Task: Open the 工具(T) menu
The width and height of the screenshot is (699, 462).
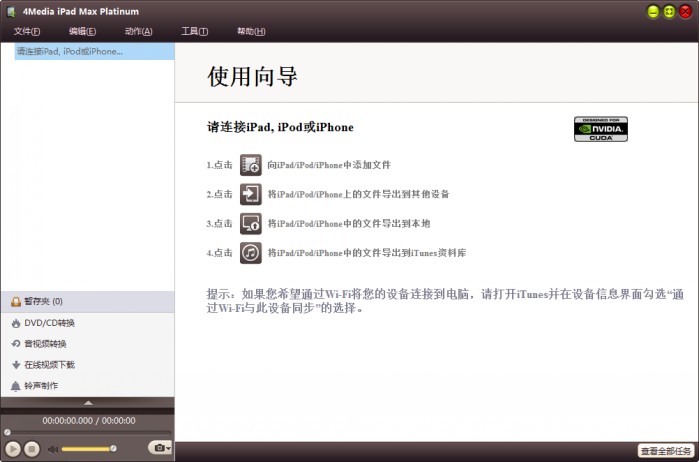Action: point(194,31)
